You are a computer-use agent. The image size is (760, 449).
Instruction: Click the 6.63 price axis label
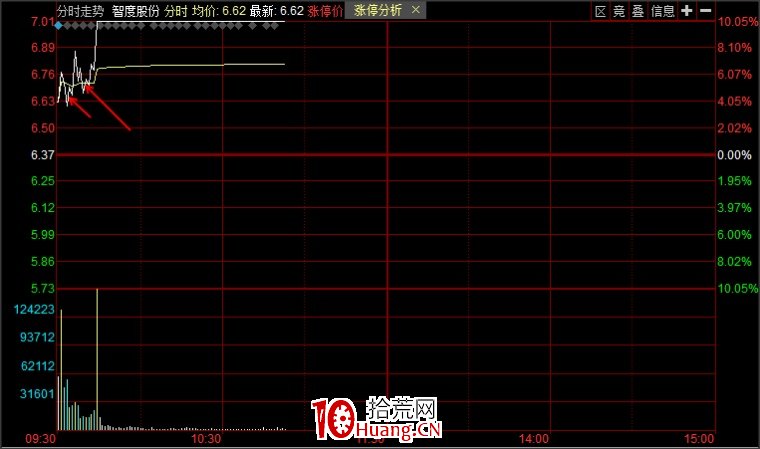pos(43,101)
